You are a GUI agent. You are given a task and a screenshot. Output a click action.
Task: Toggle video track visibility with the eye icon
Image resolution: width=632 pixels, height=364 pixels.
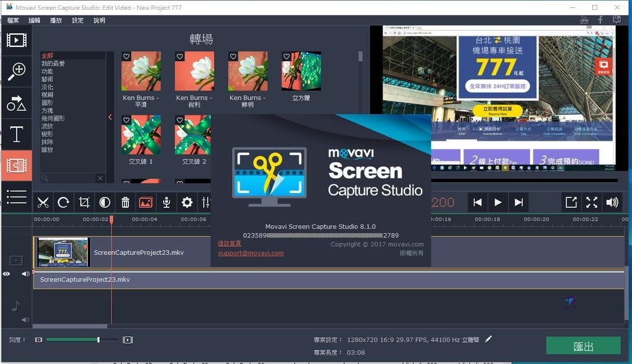6,274
